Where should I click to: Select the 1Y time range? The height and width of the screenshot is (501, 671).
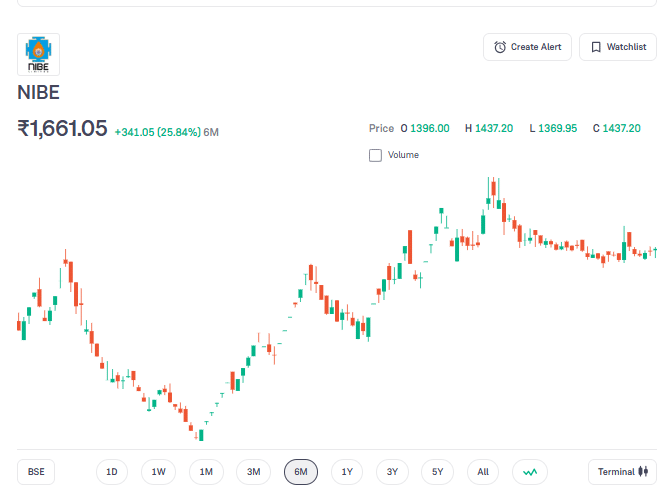pyautogui.click(x=346, y=472)
